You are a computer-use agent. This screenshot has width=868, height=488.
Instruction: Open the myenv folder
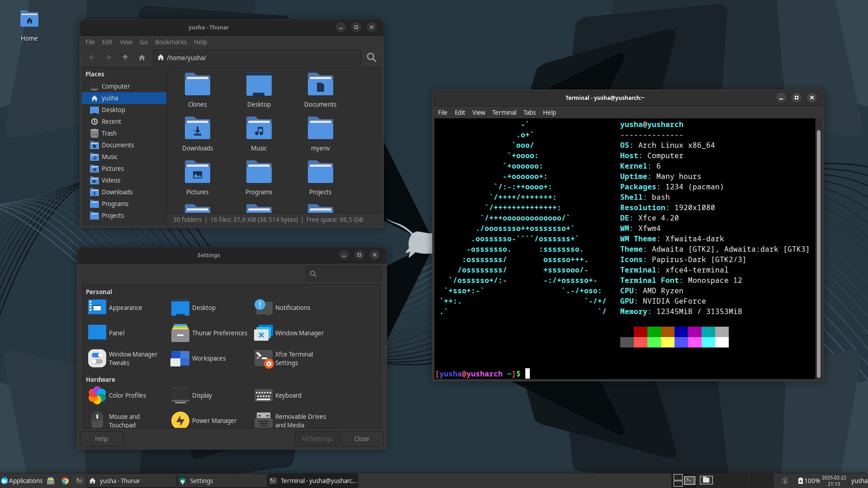point(321,134)
